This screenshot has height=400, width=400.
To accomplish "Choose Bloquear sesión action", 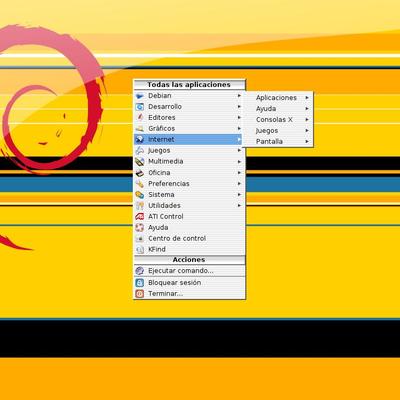I will [x=189, y=283].
